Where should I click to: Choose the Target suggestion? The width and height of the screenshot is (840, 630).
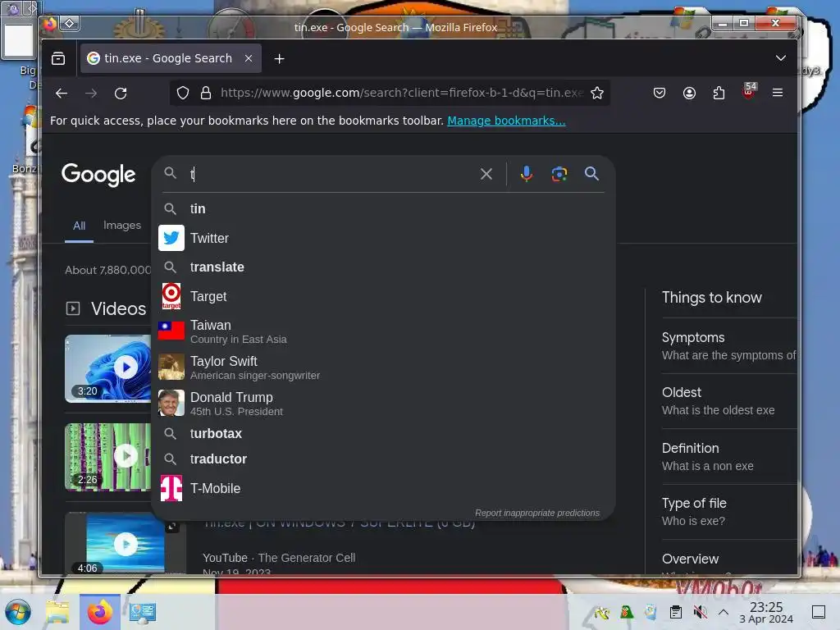tap(383, 296)
